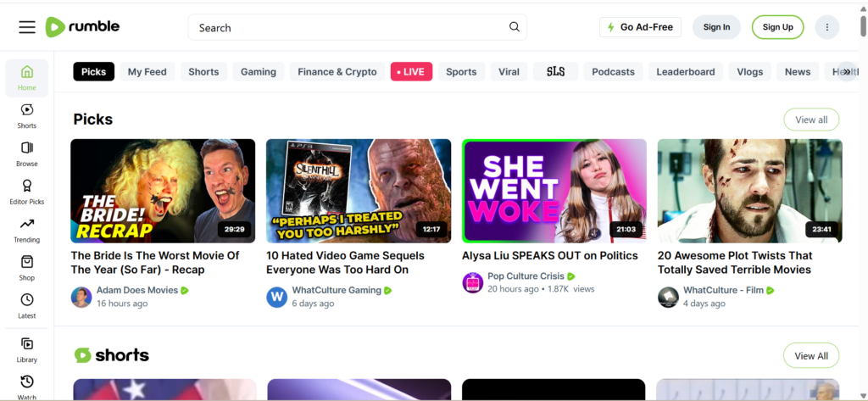The image size is (868, 401).
Task: Click the search magnifier icon
Action: 515,27
